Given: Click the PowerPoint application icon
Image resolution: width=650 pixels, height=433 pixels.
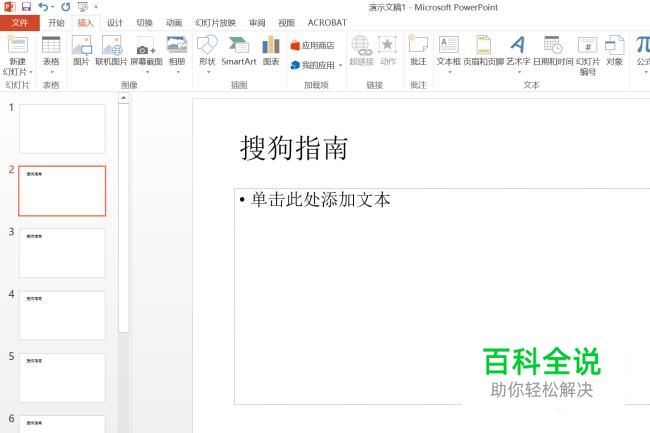Looking at the screenshot, I should pos(9,7).
